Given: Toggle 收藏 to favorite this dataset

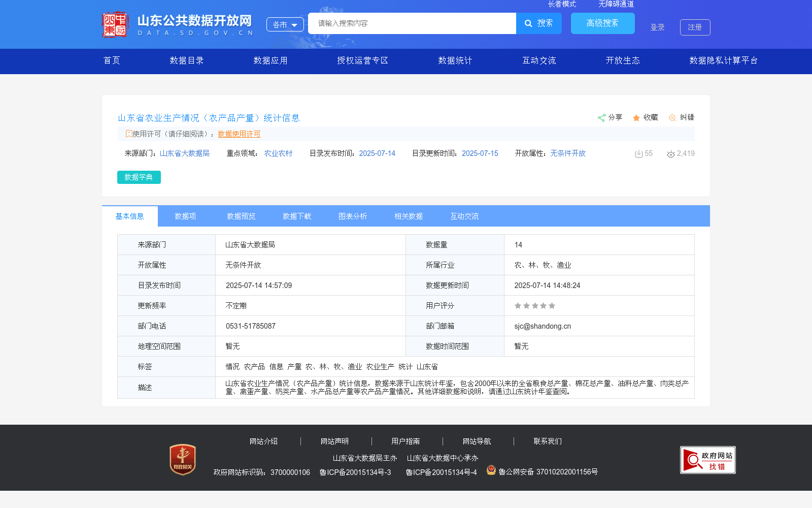Looking at the screenshot, I should point(637,117).
